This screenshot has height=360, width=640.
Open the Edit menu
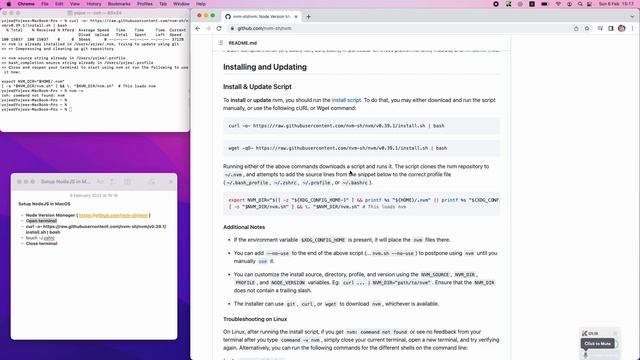coord(59,4)
